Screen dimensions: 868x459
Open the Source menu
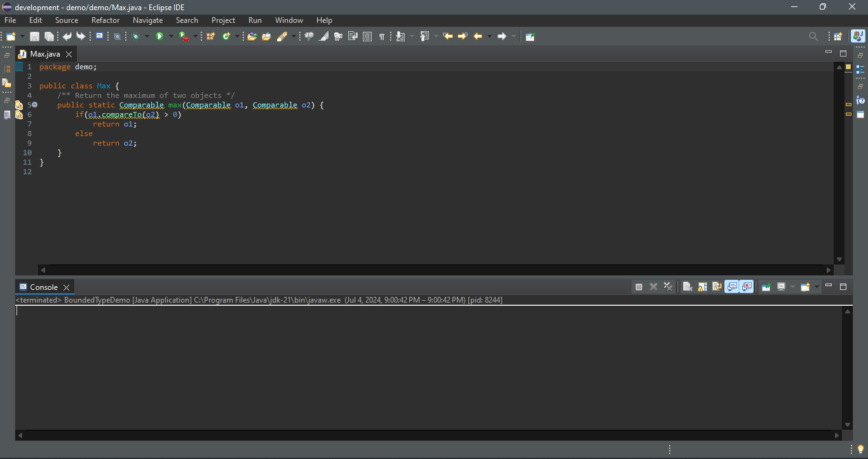click(x=67, y=20)
